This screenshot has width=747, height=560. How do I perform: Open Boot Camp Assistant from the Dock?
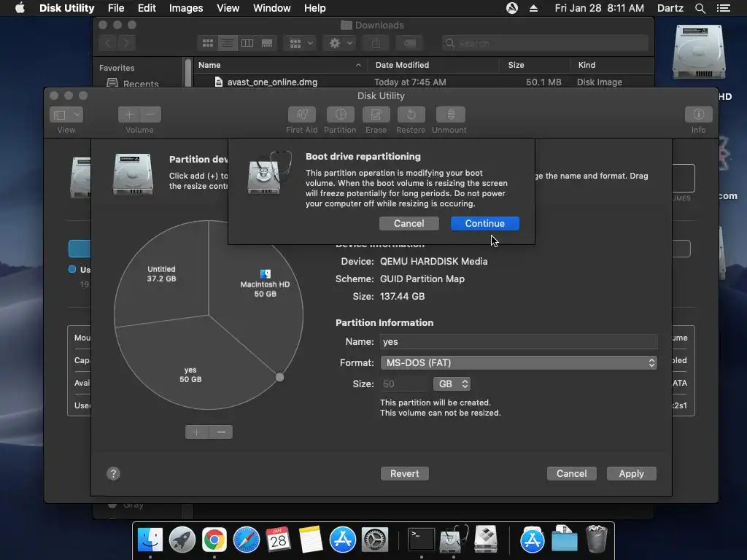485,540
